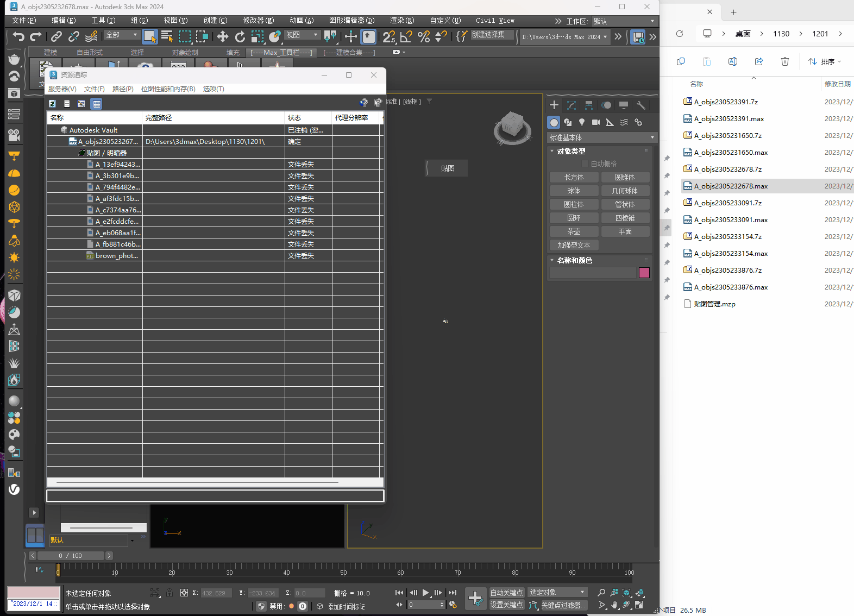Open the 路径(P) menu in Asset Tracking

(x=123, y=89)
